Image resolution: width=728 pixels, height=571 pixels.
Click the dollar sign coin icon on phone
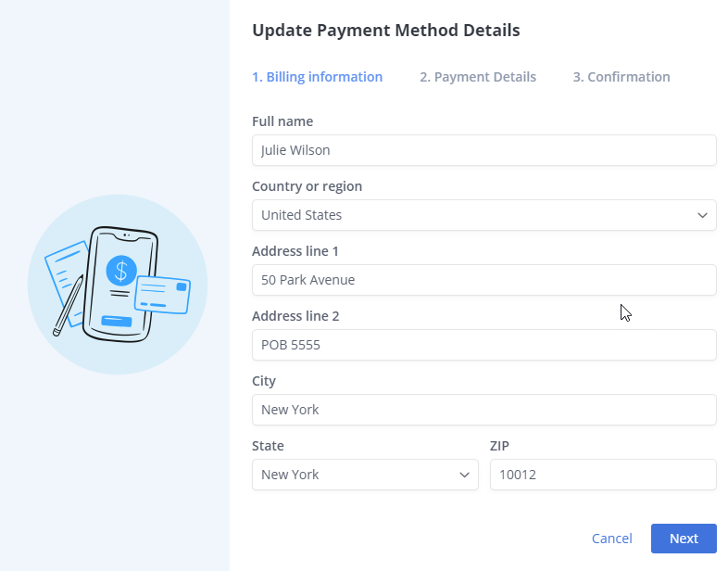click(120, 270)
